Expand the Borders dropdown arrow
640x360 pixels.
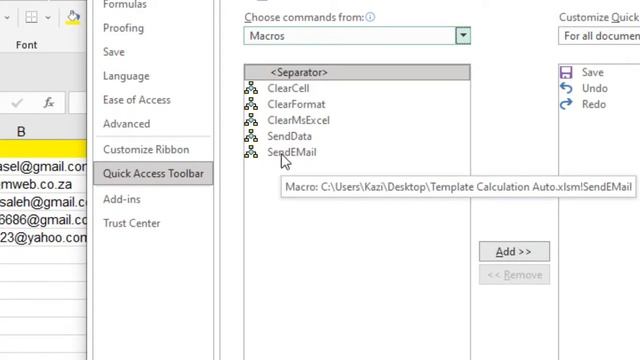48,18
